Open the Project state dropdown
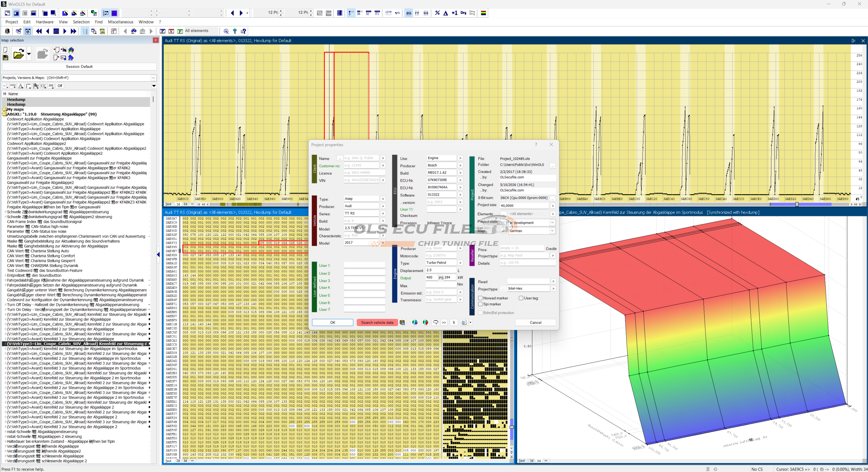This screenshot has height=472, width=868. pos(552,223)
